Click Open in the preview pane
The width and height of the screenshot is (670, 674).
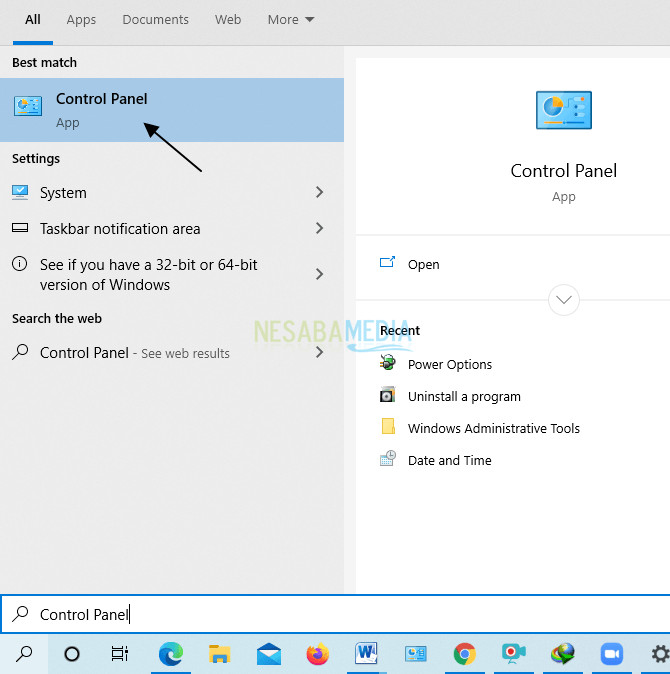tap(423, 264)
